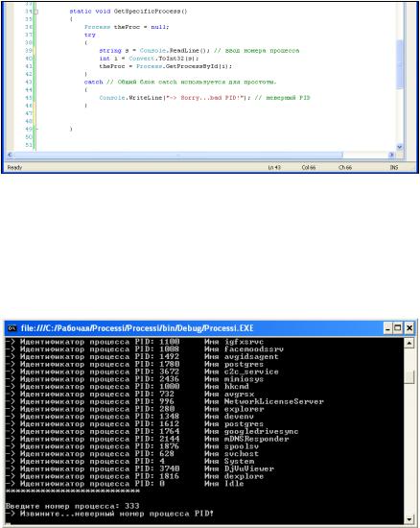Click the code editor vertical scrollbar thumb

pyautogui.click(x=400, y=64)
